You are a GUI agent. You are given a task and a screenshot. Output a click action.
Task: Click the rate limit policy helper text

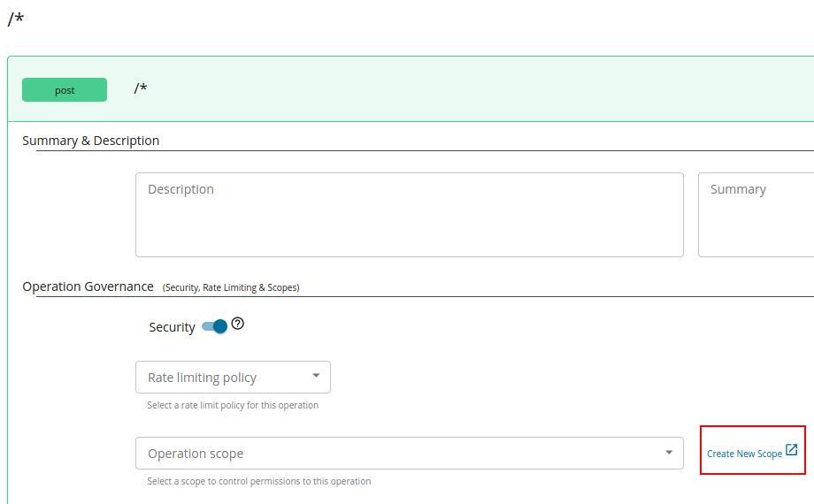click(233, 405)
